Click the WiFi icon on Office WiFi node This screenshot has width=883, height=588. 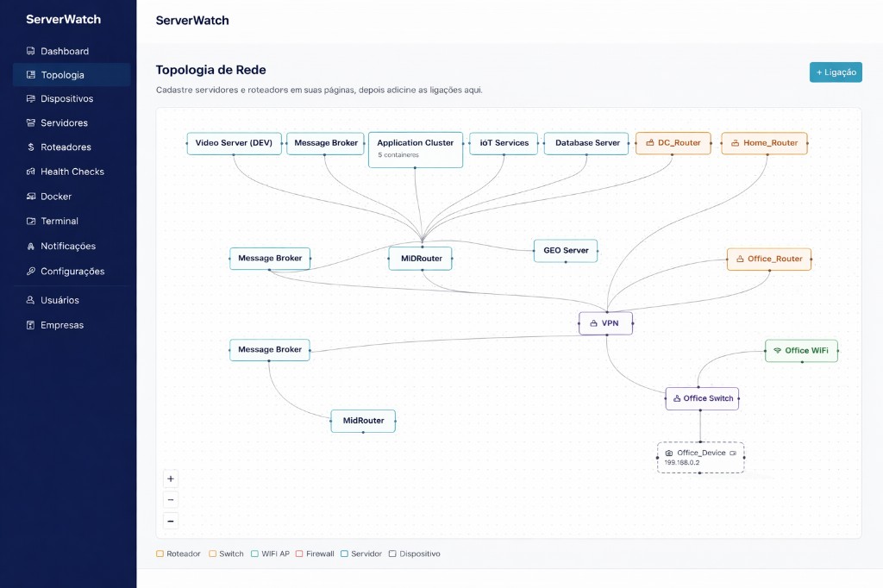tap(777, 351)
